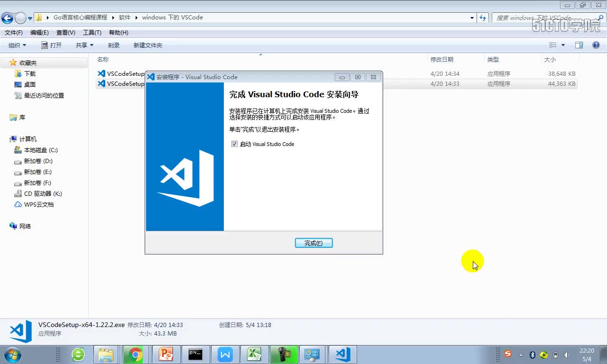Open WPS Writer taskbar icon

coord(225,355)
